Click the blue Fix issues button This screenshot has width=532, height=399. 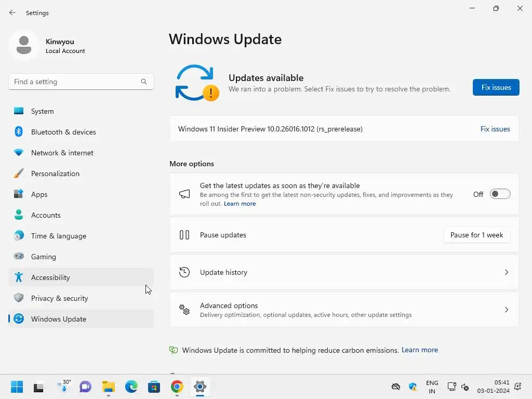(496, 87)
